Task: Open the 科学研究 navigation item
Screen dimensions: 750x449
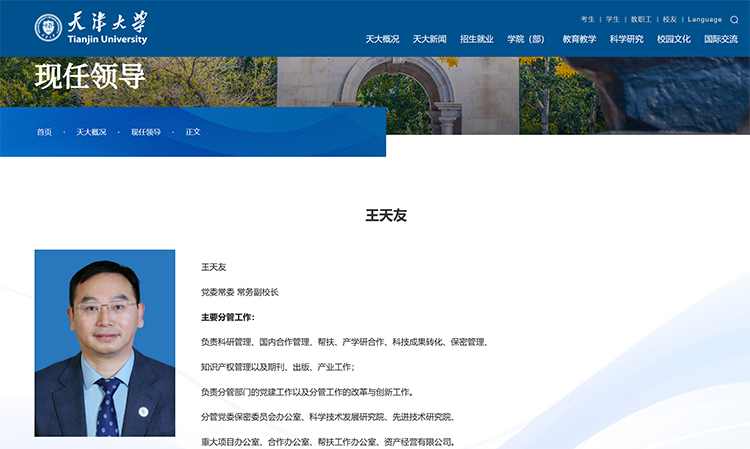Action: coord(626,39)
